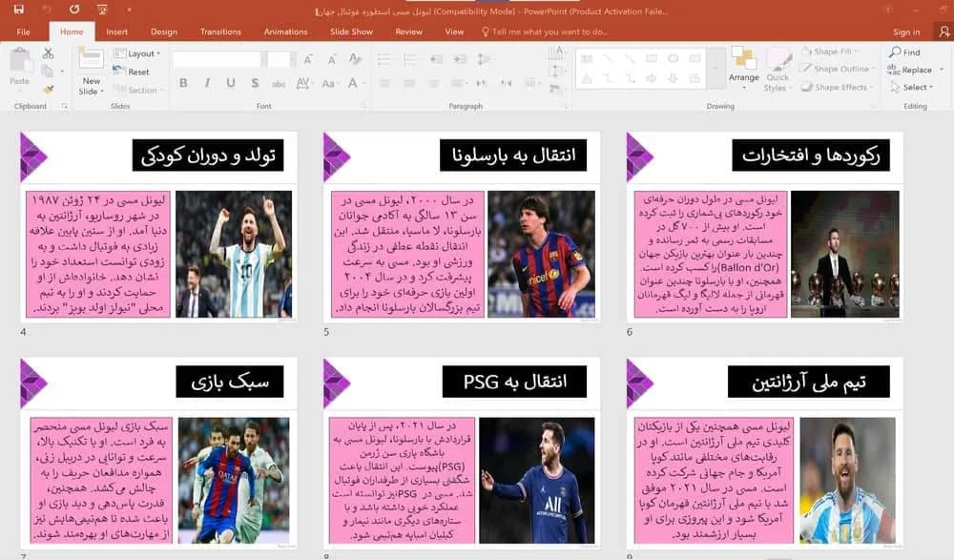The image size is (954, 560).
Task: Open Shape Fill color menu
Action: [830, 52]
